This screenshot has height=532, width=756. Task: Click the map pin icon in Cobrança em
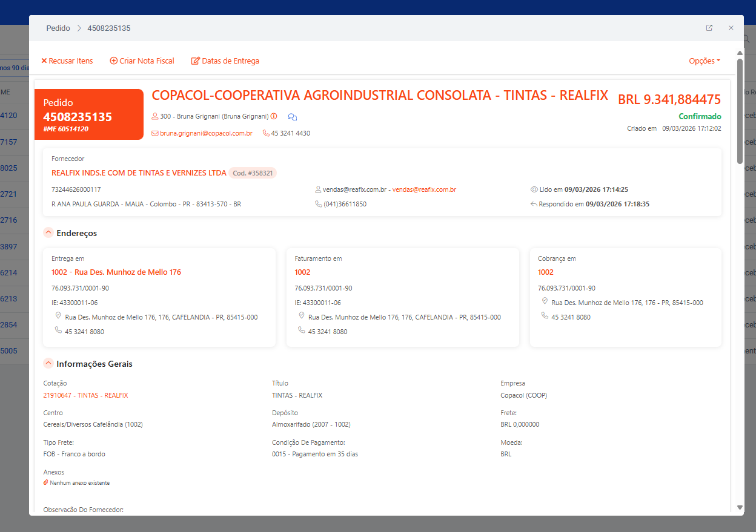(545, 301)
